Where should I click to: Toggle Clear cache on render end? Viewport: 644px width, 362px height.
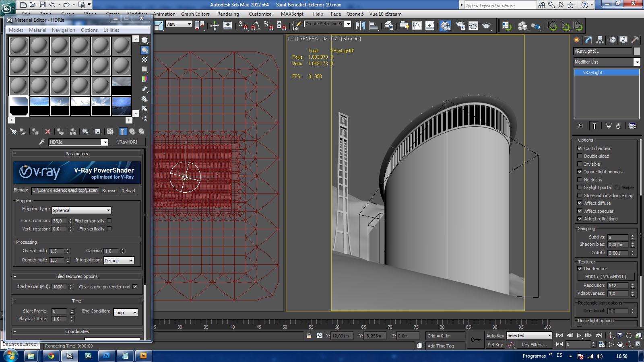click(135, 287)
